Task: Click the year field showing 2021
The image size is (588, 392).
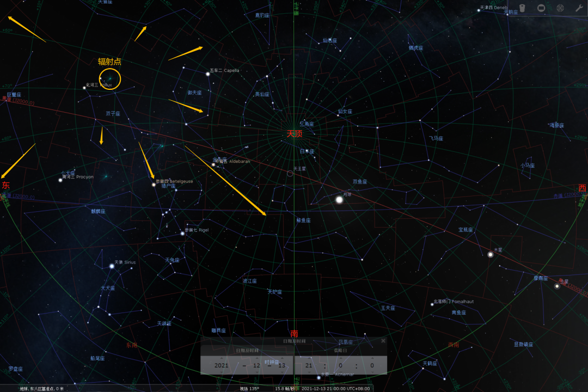Action: click(x=221, y=365)
